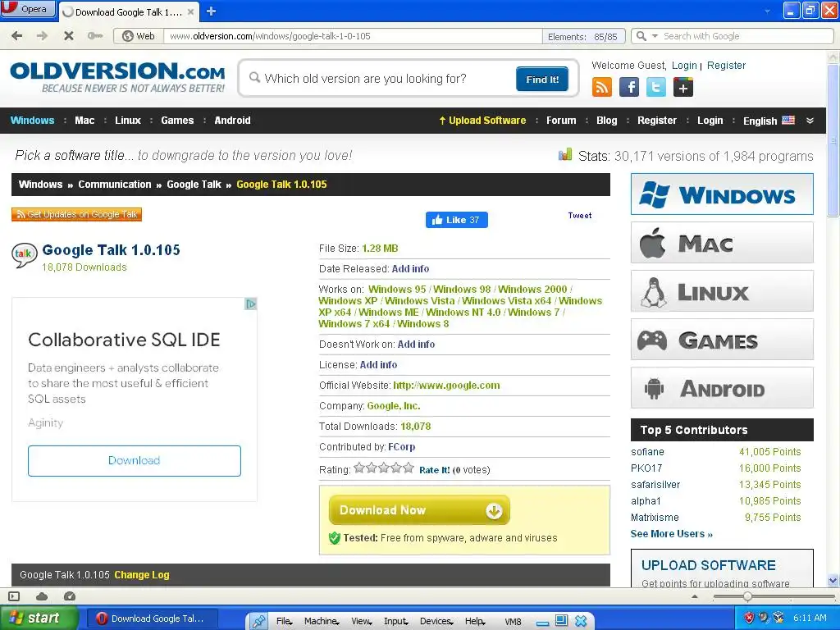The width and height of the screenshot is (840, 630).
Task: Click the pin icon on VM toolbar
Action: [258, 621]
